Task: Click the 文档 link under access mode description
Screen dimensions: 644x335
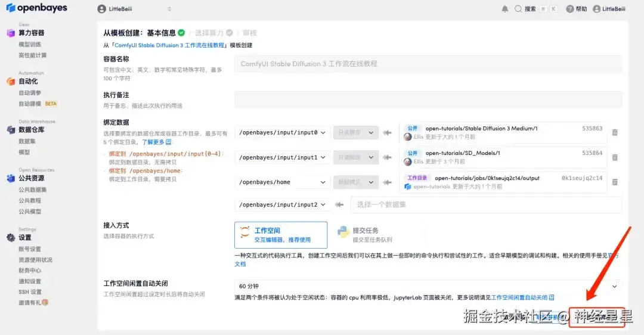Action: [x=240, y=264]
